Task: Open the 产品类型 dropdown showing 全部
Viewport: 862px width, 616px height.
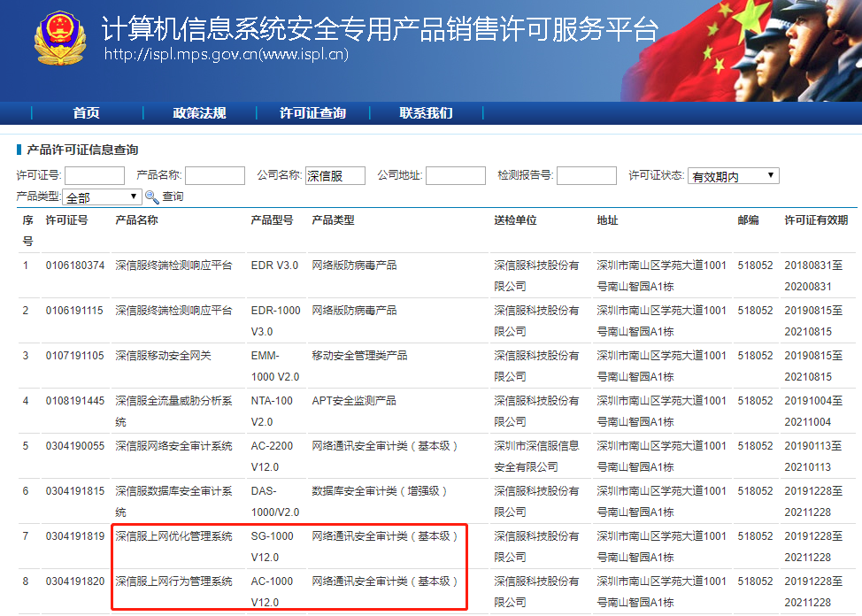Action: 102,196
